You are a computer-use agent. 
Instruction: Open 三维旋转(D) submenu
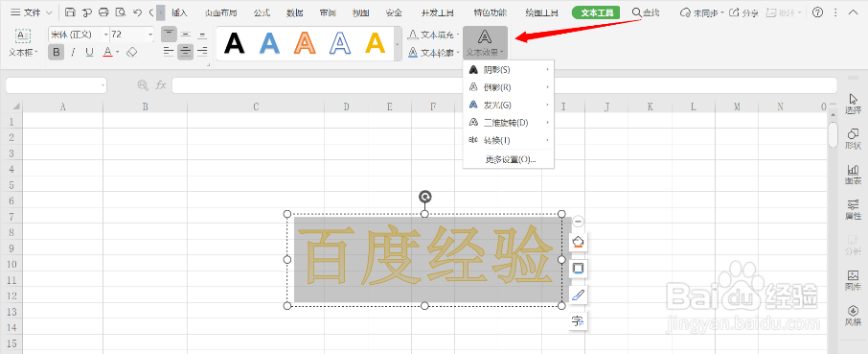coord(509,123)
